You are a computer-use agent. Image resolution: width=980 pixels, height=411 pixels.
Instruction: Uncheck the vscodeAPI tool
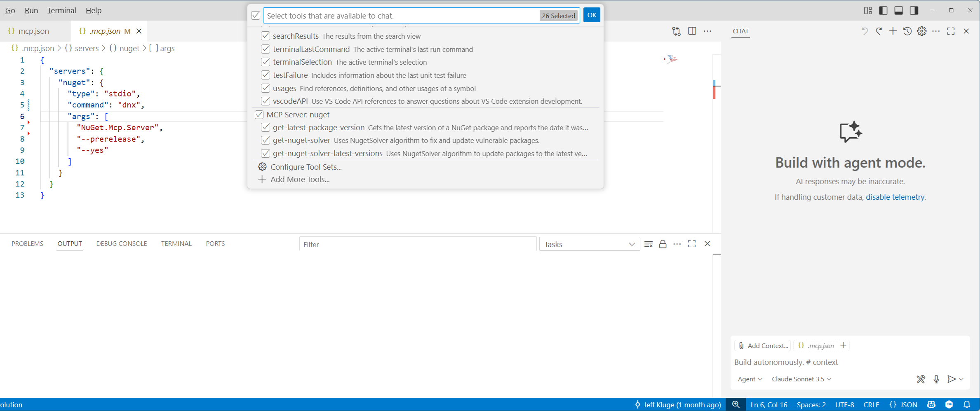266,101
